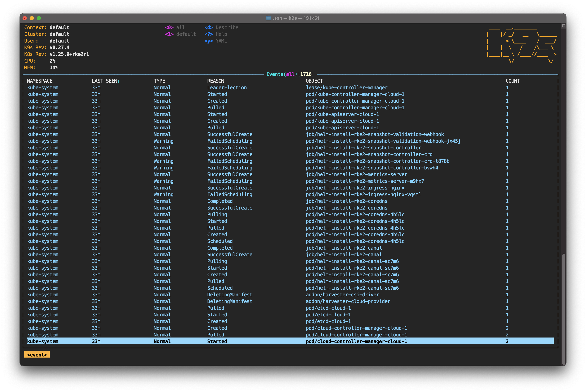Click job/helm-install-rke2-metrics-server object
The image size is (586, 392).
356,174
